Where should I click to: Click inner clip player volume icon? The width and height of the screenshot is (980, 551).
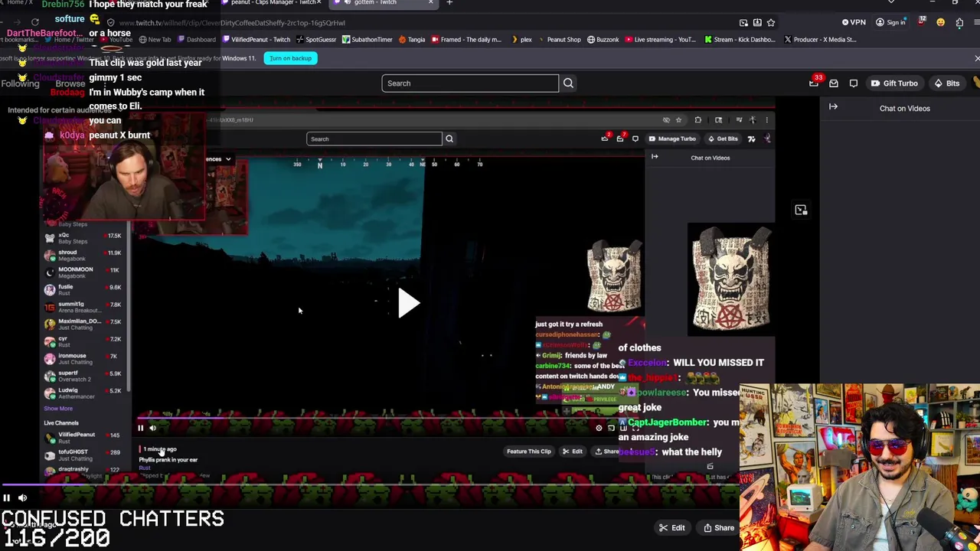click(152, 429)
